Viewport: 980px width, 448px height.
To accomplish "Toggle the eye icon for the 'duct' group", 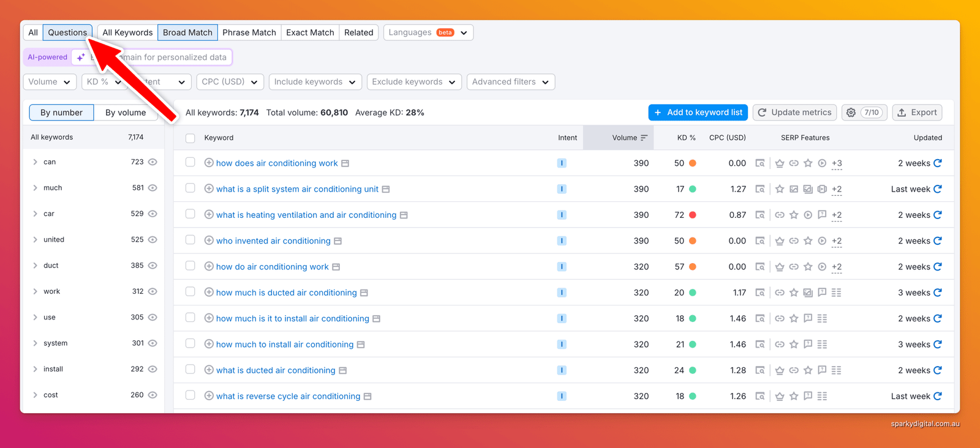I will [x=153, y=266].
